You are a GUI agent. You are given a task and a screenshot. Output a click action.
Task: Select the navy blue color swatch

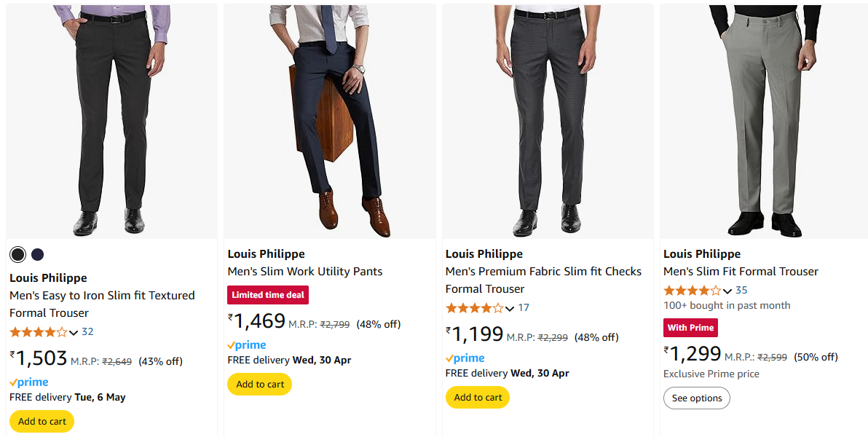(37, 254)
